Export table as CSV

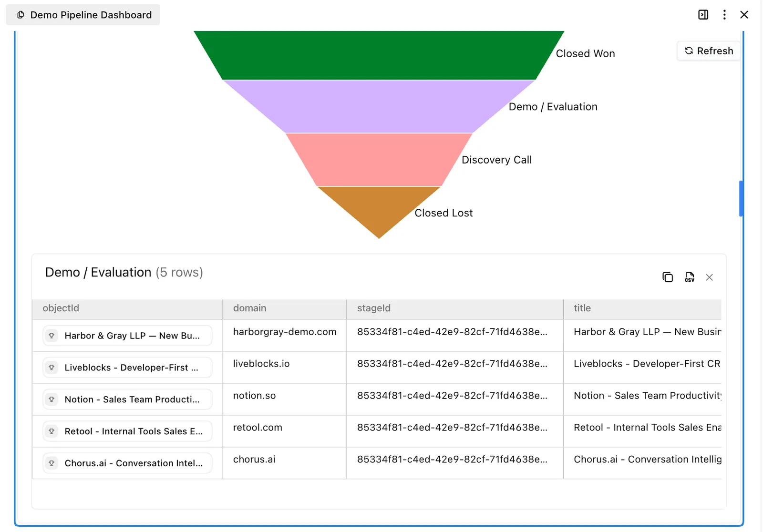tap(690, 277)
